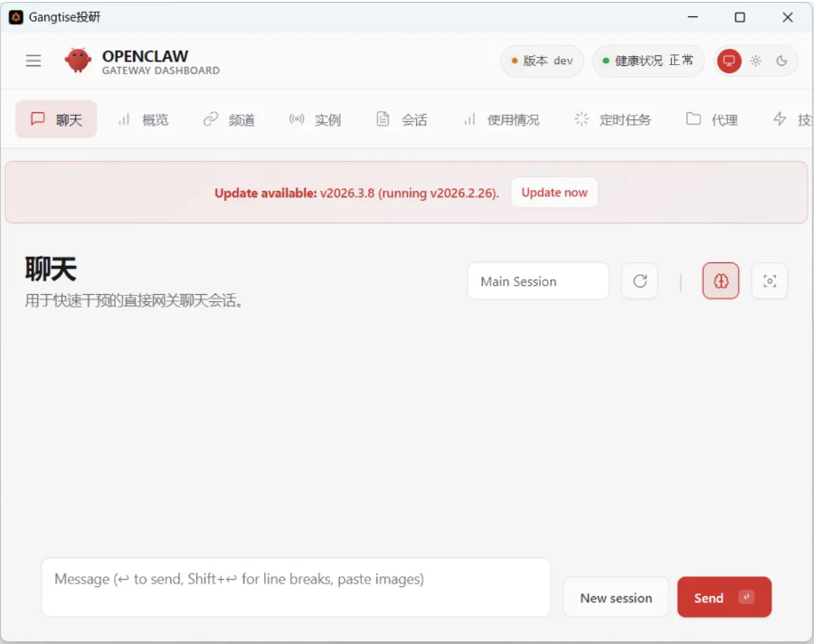Select the 概览 bar-chart icon in navigation
The image size is (814, 644).
[124, 118]
